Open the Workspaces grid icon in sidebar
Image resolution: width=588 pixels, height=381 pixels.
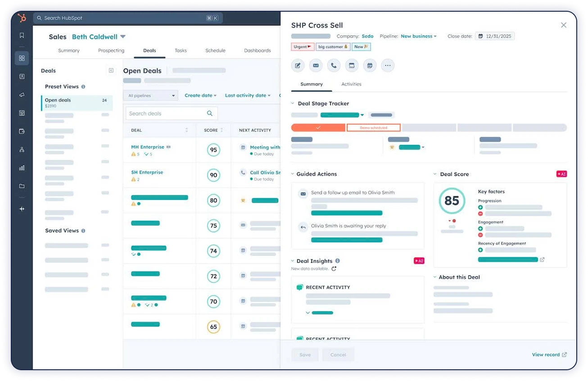[x=22, y=58]
